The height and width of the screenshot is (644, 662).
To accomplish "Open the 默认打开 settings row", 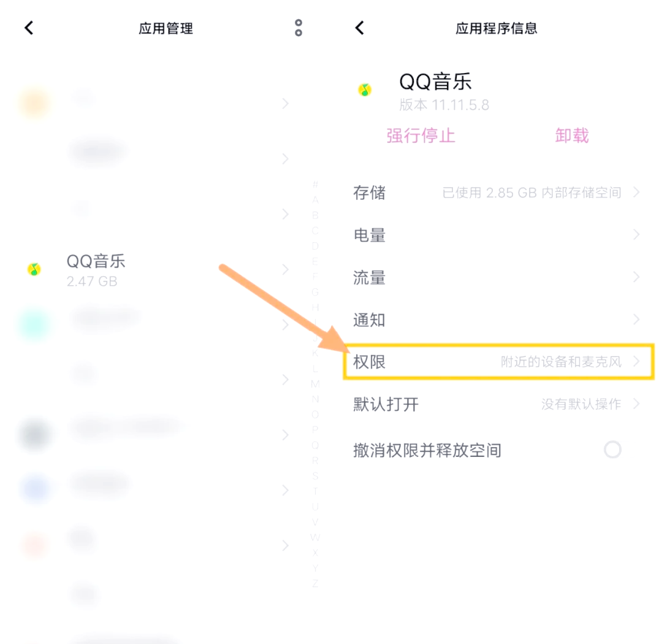I will (496, 404).
